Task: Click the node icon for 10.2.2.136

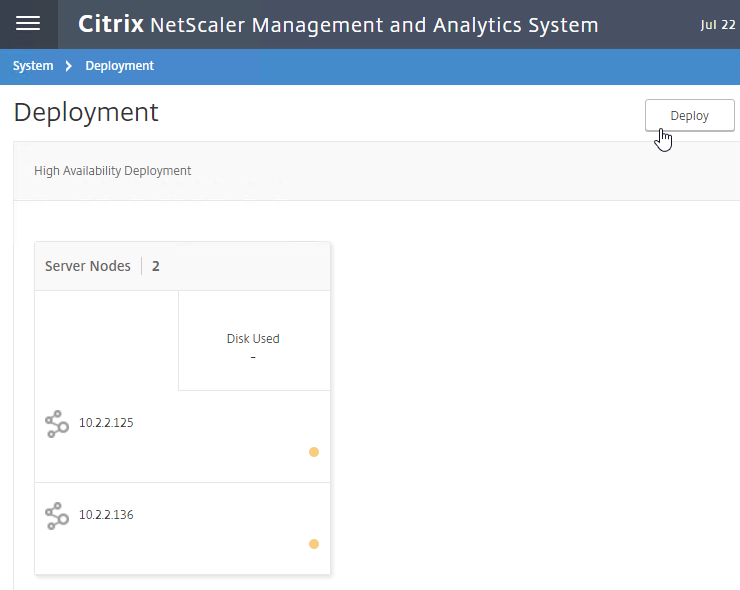Action: pos(57,516)
